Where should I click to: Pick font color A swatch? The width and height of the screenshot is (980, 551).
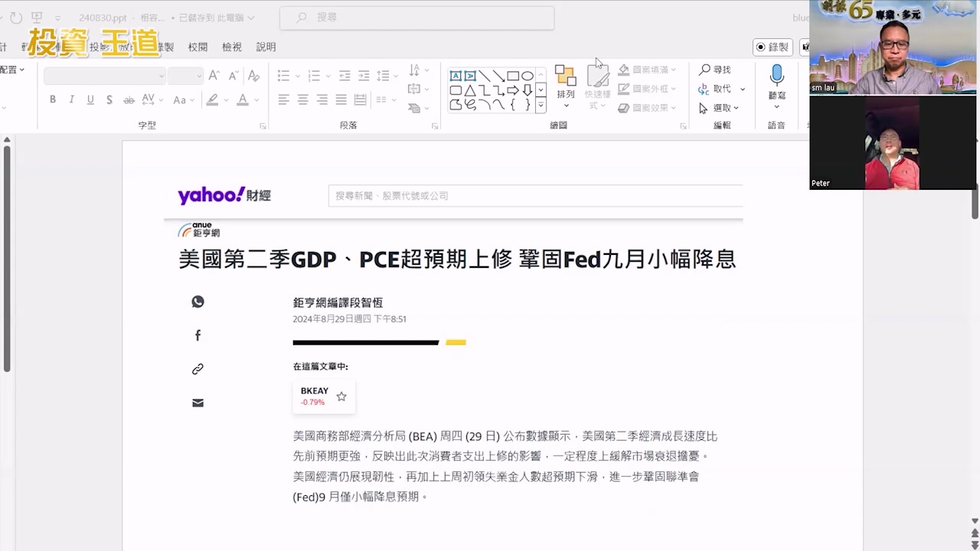[242, 99]
